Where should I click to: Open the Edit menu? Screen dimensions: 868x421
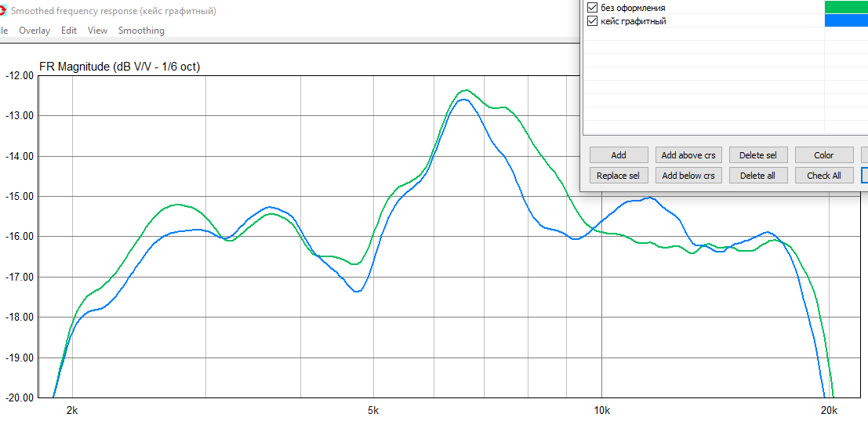tap(69, 31)
